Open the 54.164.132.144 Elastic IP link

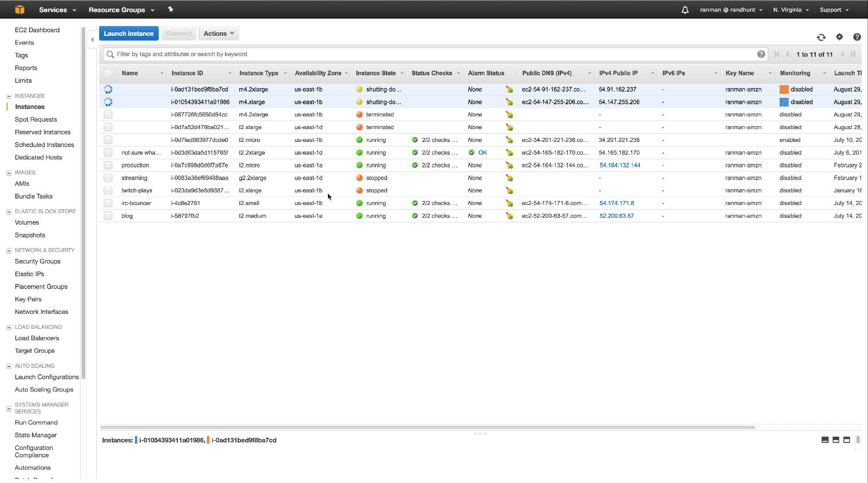click(x=620, y=165)
